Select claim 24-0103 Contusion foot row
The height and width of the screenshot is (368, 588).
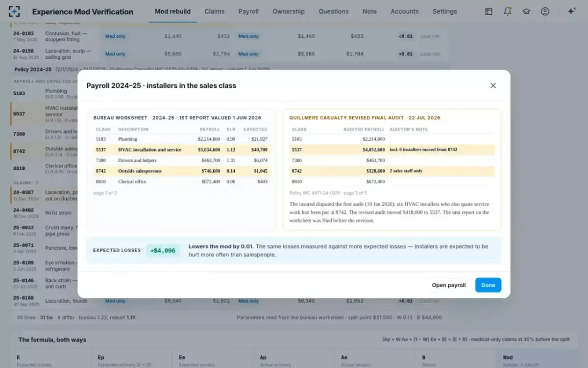coord(229,36)
